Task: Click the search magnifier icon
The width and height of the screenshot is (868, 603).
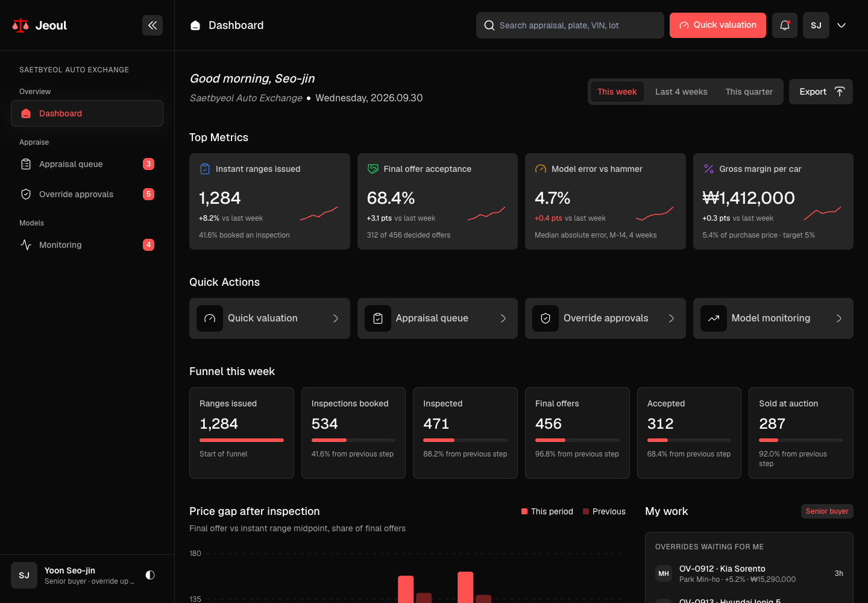Action: pos(489,25)
